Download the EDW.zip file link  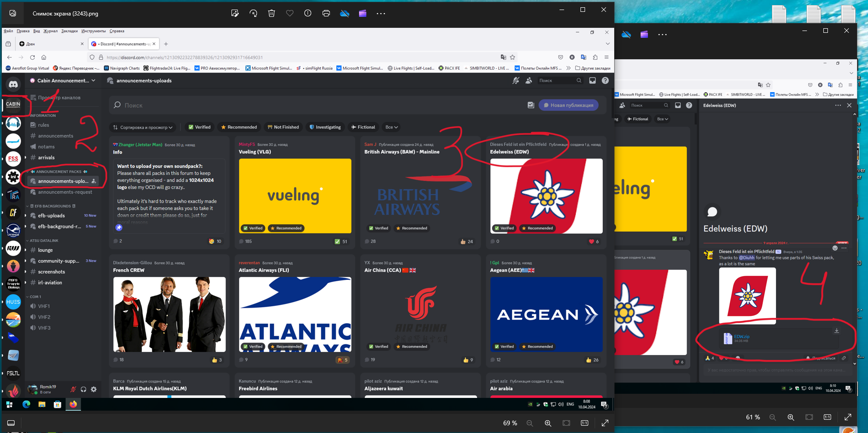[x=742, y=336]
